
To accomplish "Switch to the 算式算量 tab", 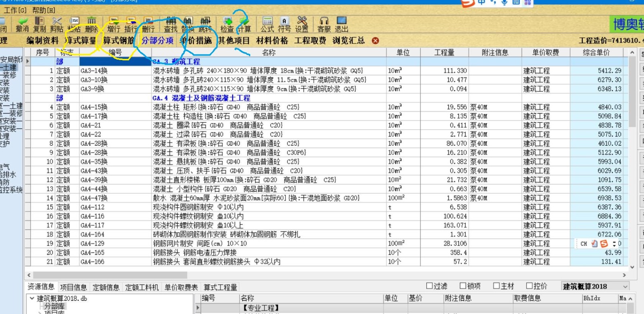I will (80, 41).
